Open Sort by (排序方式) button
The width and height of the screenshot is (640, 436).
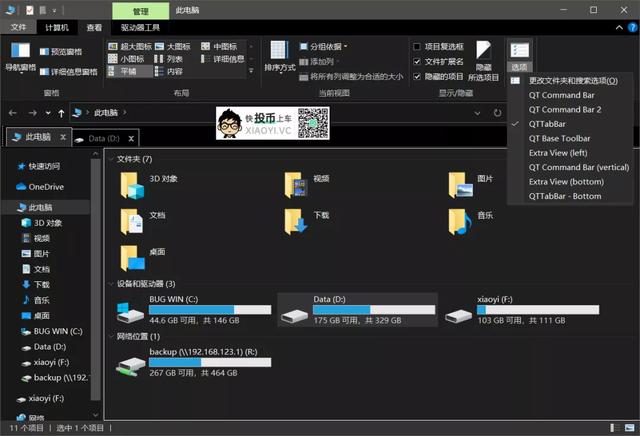click(x=280, y=56)
